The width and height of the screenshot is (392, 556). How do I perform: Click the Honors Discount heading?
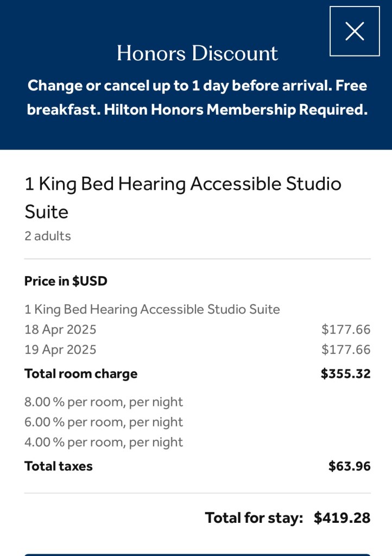click(197, 53)
